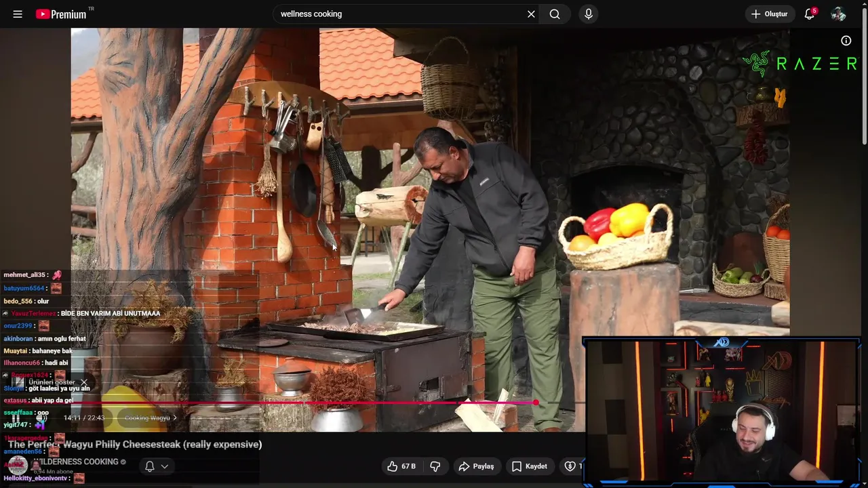The width and height of the screenshot is (868, 488).
Task: Click chat username 'amaneden56'
Action: tap(22, 451)
